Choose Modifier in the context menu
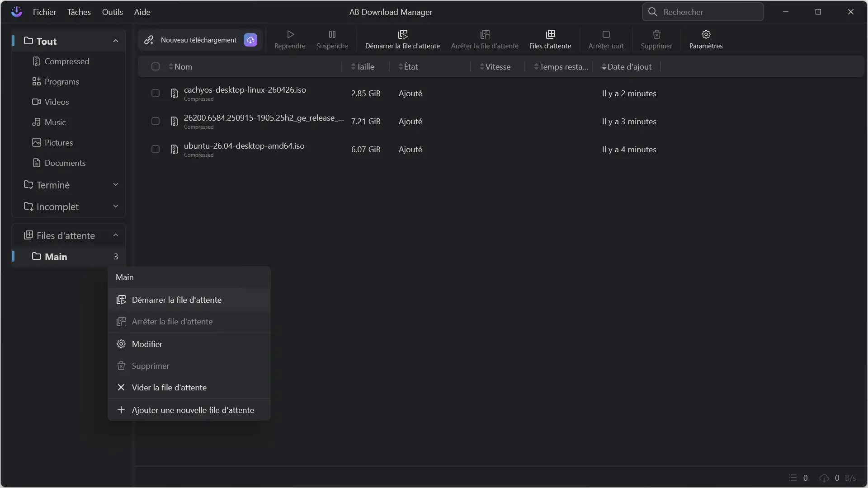Viewport: 868px width, 488px height. pos(189,344)
